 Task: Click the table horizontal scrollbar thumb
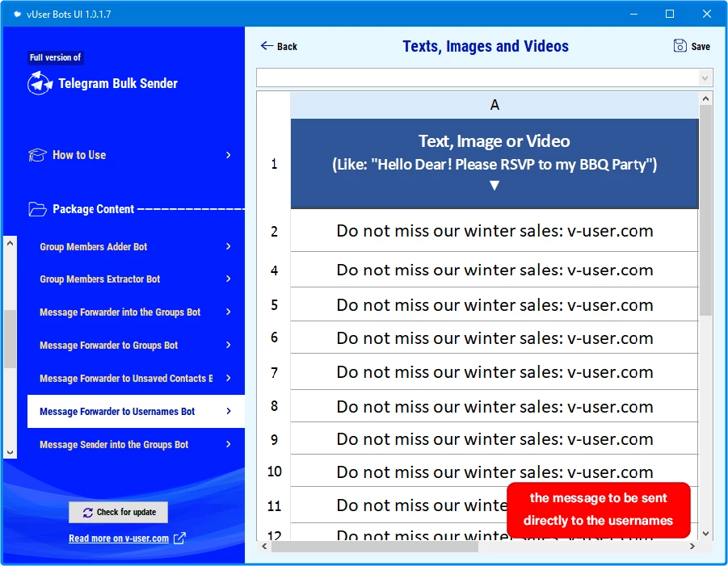click(x=375, y=547)
